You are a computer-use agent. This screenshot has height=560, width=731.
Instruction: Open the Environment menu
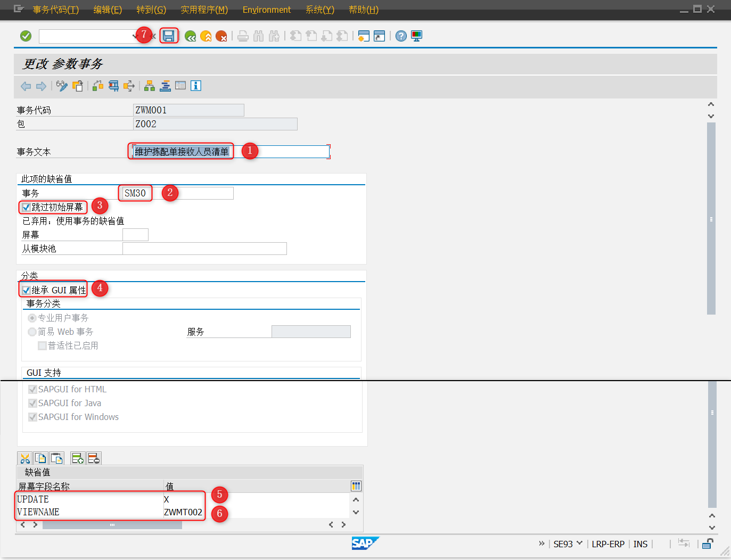[266, 9]
